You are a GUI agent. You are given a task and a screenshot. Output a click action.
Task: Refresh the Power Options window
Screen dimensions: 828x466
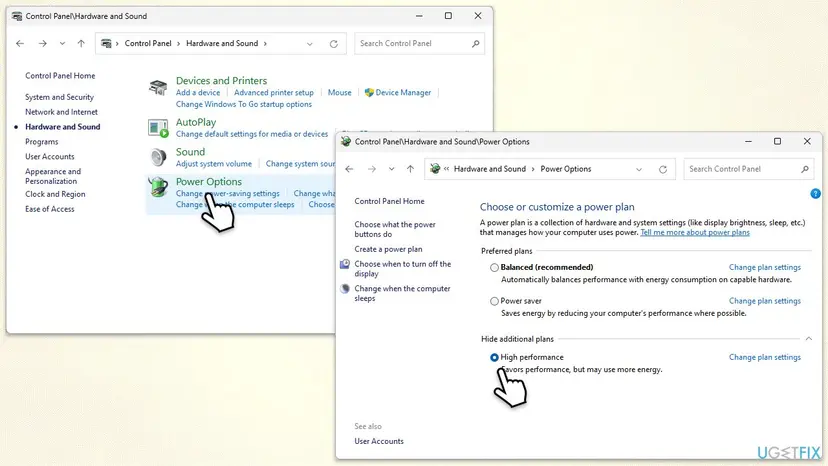[x=663, y=170]
